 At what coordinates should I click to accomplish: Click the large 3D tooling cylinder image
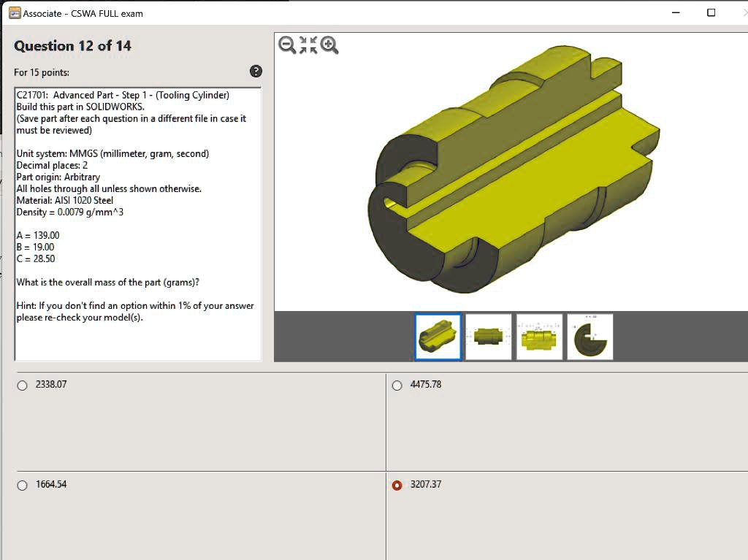tap(511, 168)
